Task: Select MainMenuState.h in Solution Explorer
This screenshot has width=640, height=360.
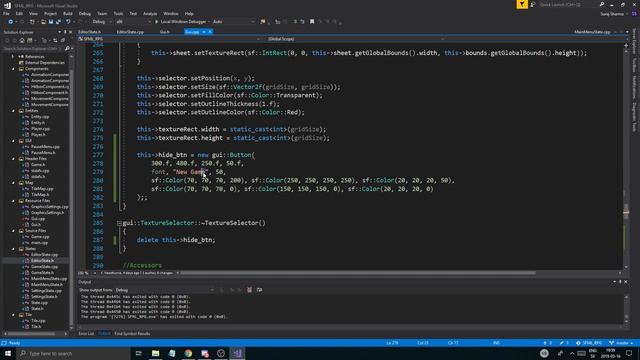Action: tap(47, 284)
